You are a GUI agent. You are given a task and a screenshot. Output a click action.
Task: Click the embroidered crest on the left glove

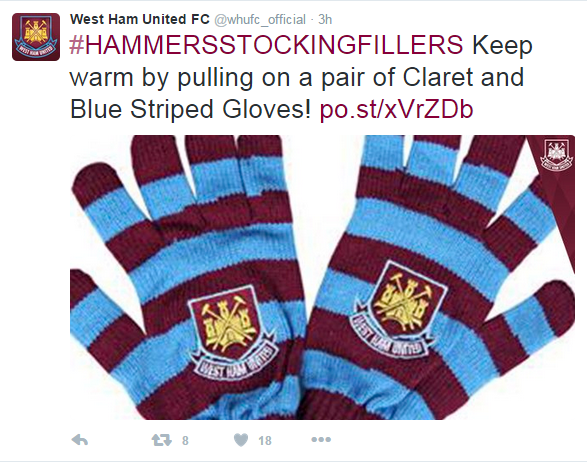[x=231, y=332]
